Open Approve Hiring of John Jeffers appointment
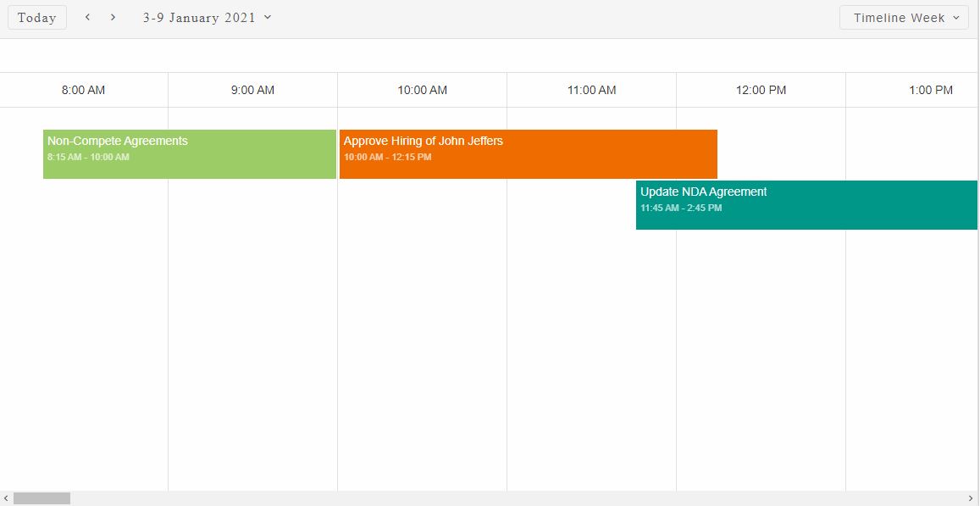980x506 pixels. coord(529,154)
